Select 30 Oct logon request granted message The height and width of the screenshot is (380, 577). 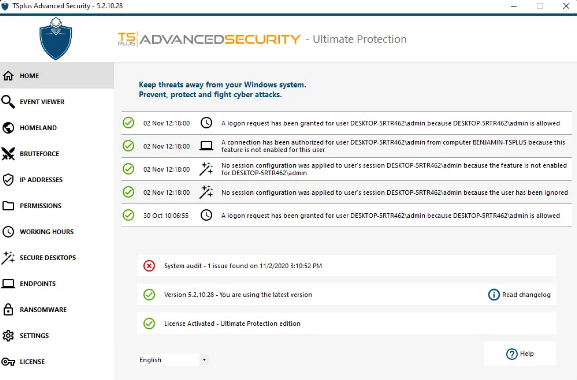pyautogui.click(x=390, y=216)
